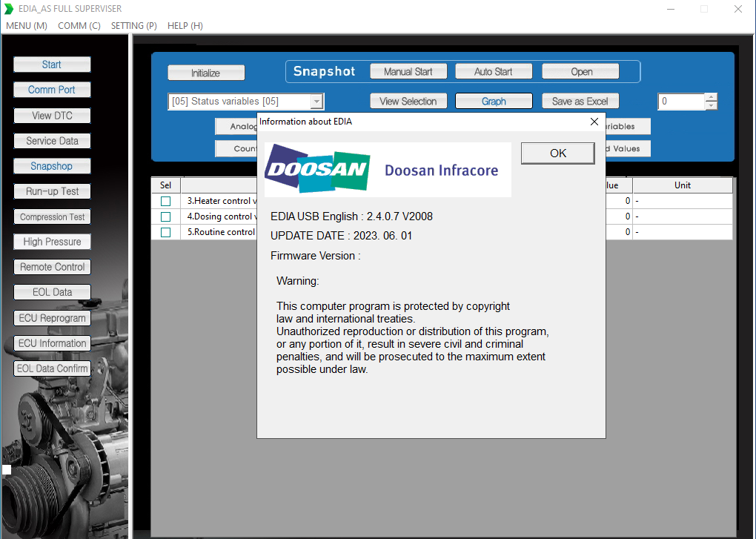Open the ECU Information page

(52, 343)
